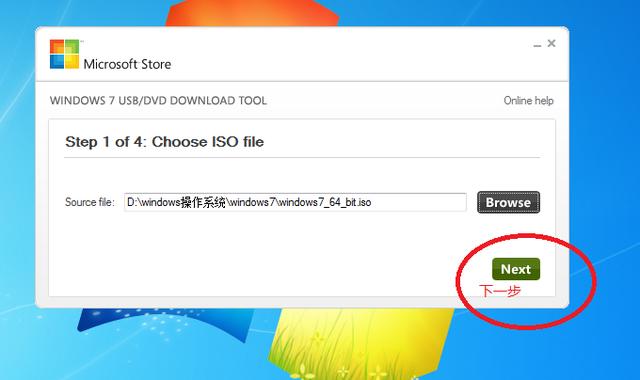Image resolution: width=640 pixels, height=380 pixels.
Task: Open the Online help link
Action: click(x=528, y=100)
